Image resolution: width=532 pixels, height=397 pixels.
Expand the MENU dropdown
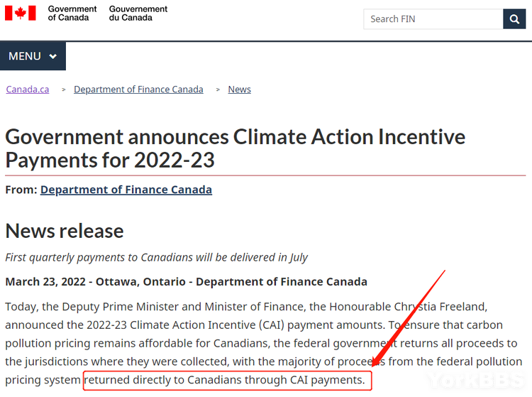(x=33, y=56)
